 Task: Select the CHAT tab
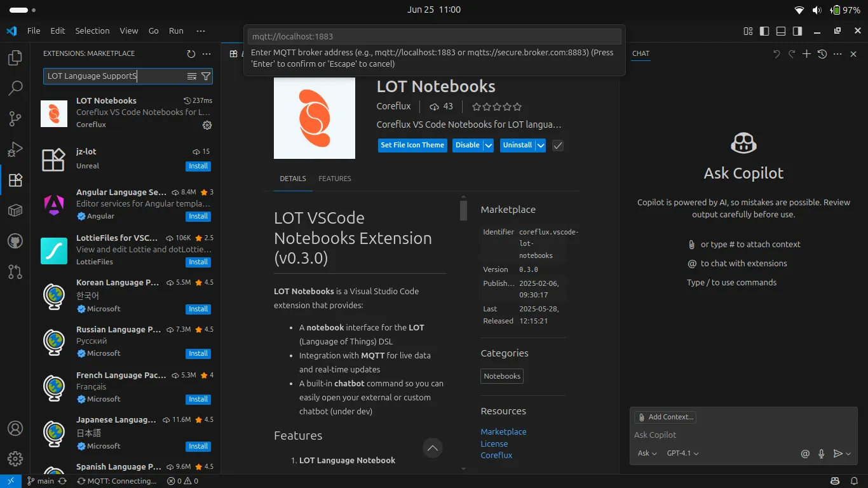coord(641,53)
